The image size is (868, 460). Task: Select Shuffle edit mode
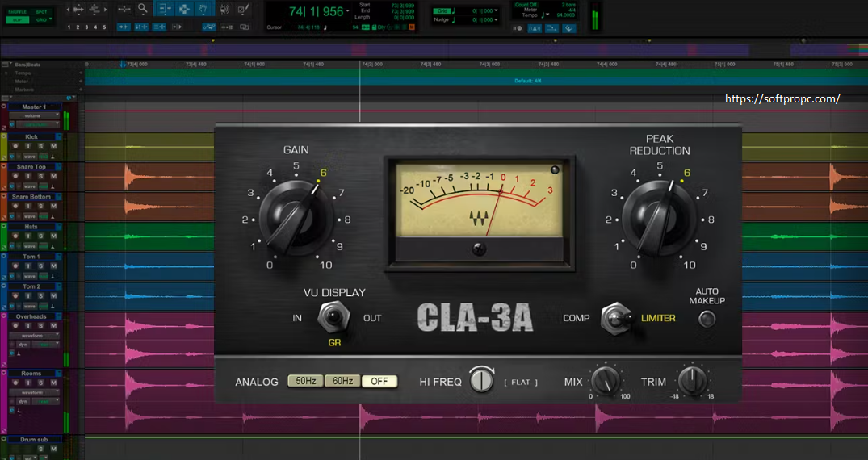[x=17, y=11]
